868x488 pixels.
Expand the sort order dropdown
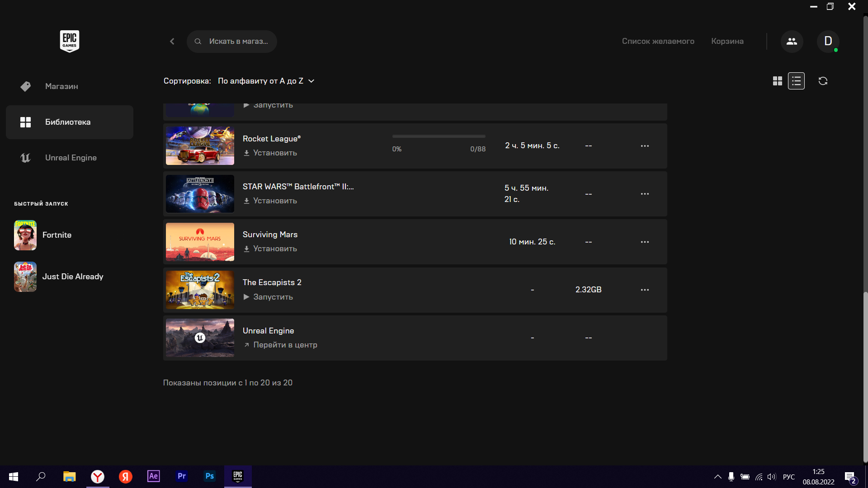[266, 81]
